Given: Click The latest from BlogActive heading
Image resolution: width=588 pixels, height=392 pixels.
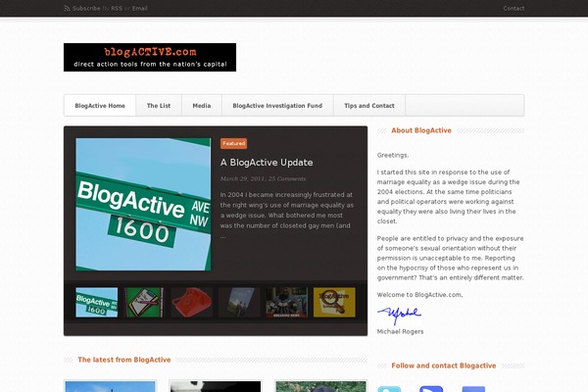Looking at the screenshot, I should coord(124,360).
